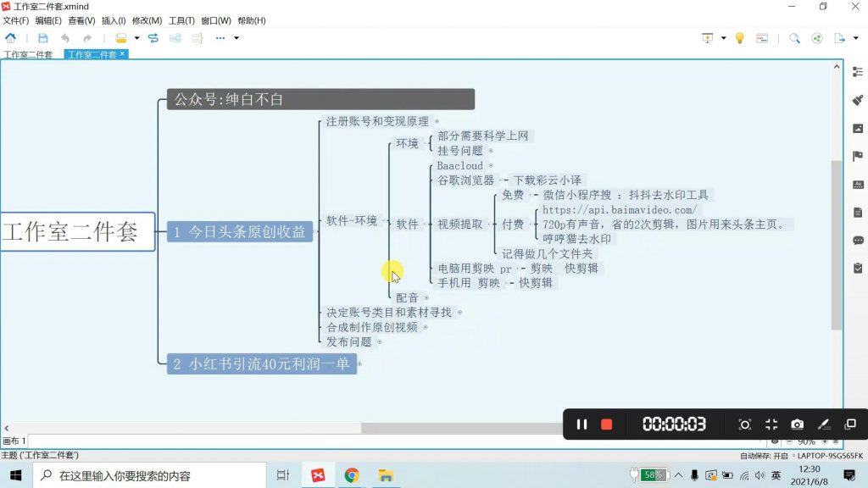Open the search magnifier in toolbar
Image resolution: width=868 pixels, height=488 pixels.
(x=794, y=38)
